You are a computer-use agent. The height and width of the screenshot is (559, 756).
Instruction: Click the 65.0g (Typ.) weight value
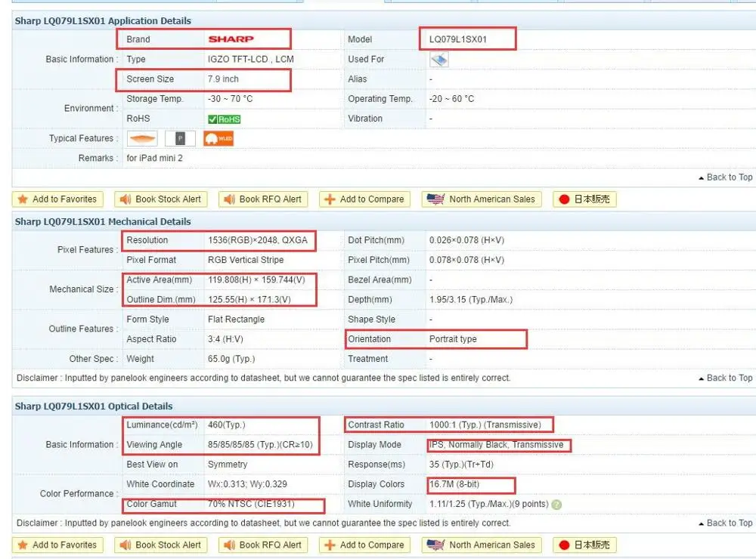coord(231,359)
